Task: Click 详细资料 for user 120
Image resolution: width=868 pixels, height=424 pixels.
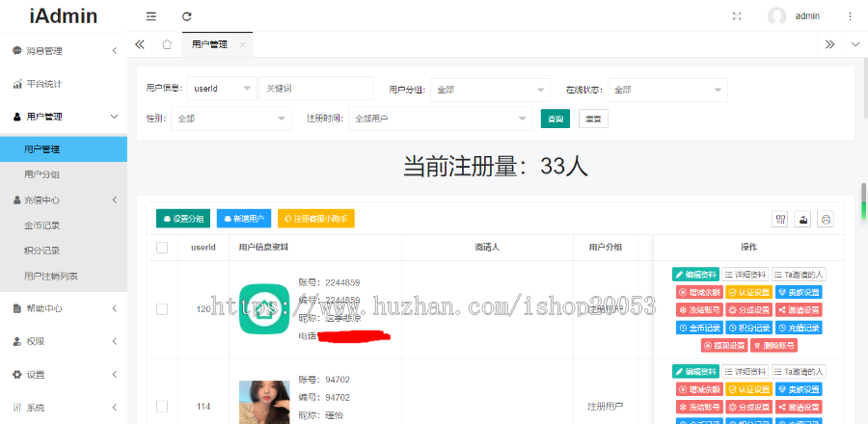Action: coord(746,275)
